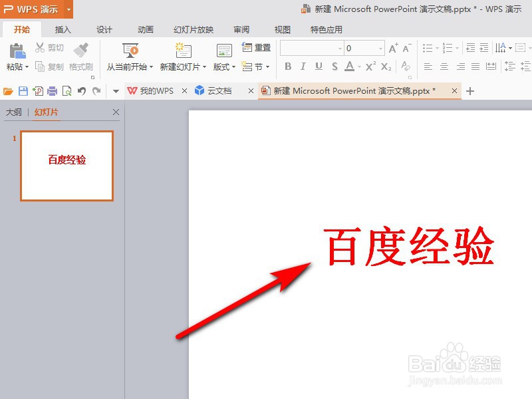Open the 视图 ribbon tab
The height and width of the screenshot is (399, 532).
(282, 30)
